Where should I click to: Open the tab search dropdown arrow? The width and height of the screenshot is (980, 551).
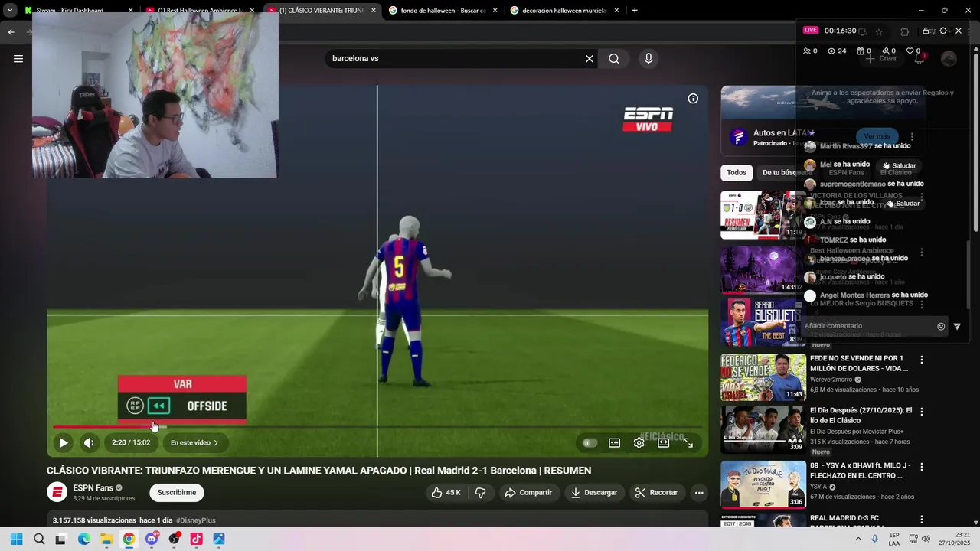(9, 11)
